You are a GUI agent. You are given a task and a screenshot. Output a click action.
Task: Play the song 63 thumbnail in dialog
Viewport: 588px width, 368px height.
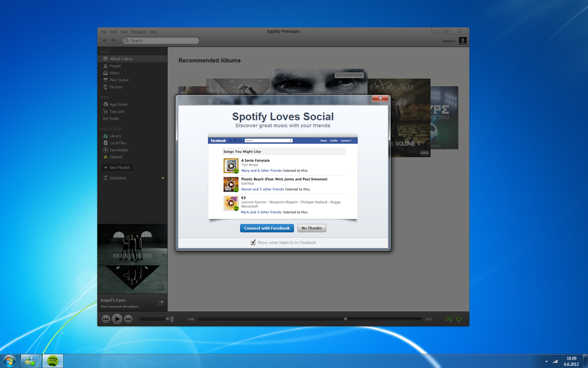tap(231, 203)
